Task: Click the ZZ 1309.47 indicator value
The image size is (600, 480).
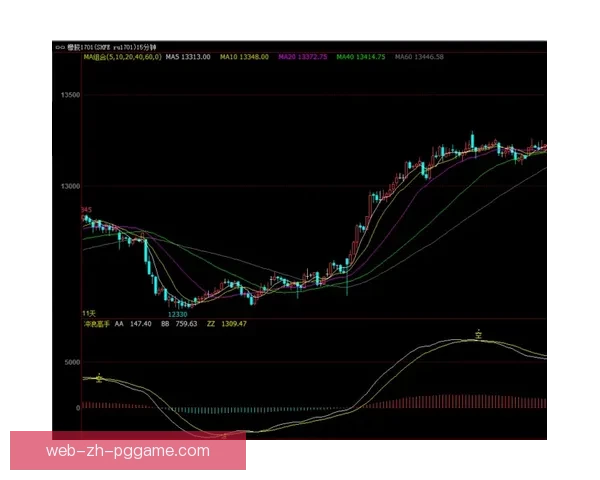Action: [x=227, y=324]
